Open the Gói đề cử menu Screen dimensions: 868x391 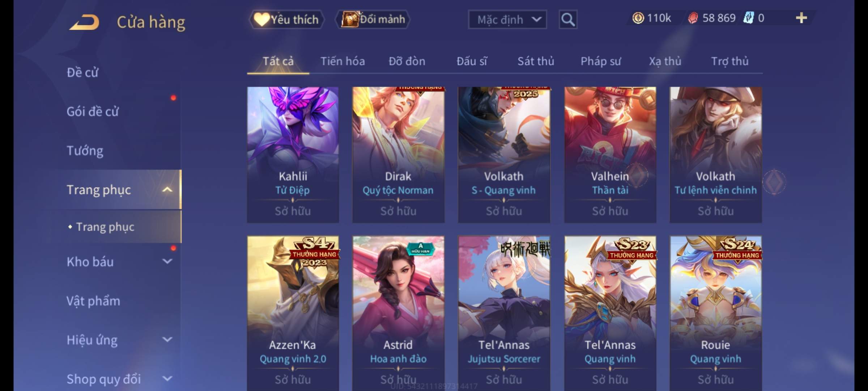93,112
